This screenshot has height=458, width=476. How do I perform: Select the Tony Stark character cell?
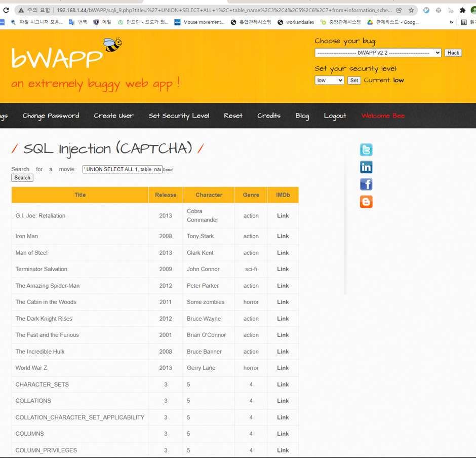click(x=209, y=236)
